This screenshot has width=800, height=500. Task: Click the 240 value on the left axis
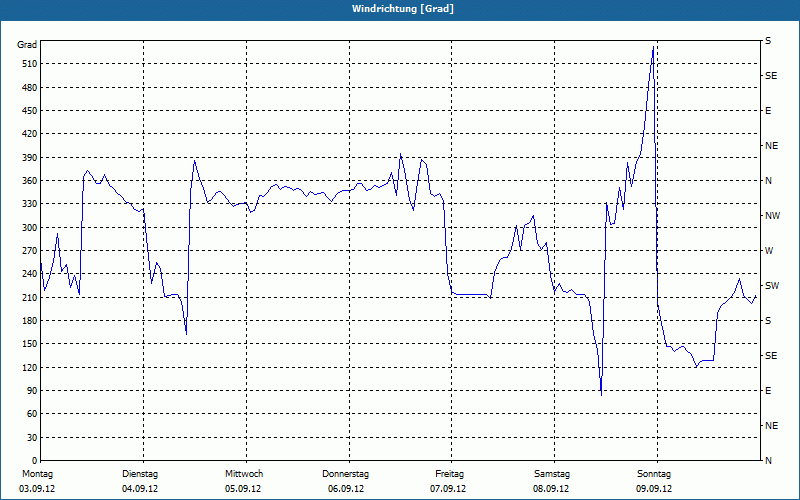coord(29,274)
